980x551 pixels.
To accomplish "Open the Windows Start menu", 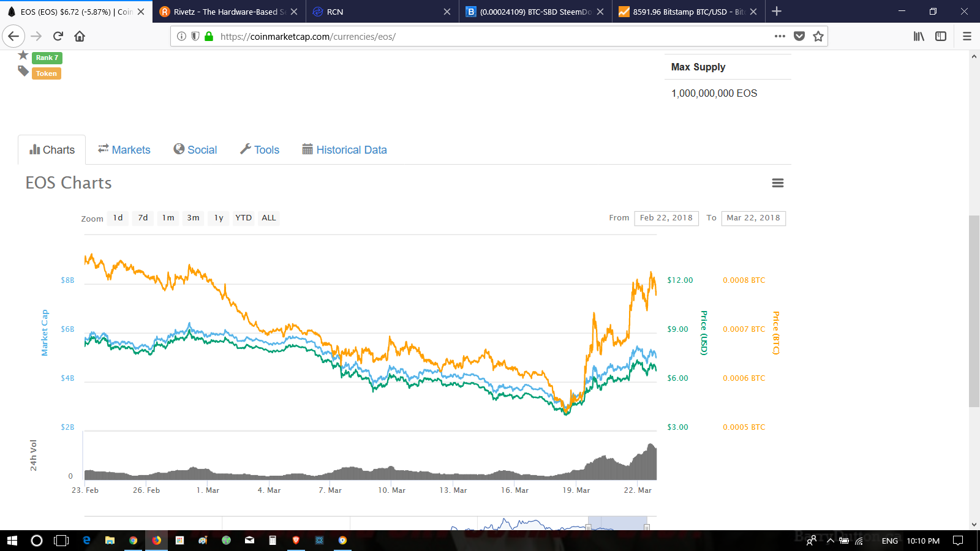I will (x=12, y=541).
